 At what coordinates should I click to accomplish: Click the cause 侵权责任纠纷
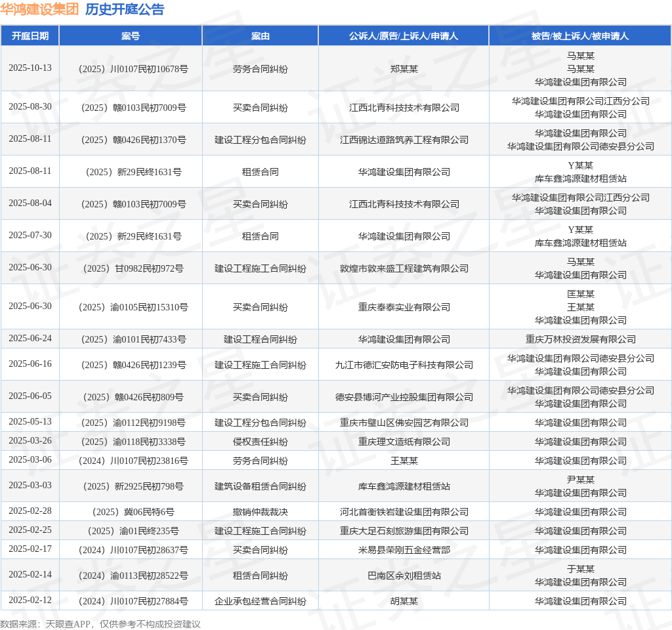click(260, 442)
